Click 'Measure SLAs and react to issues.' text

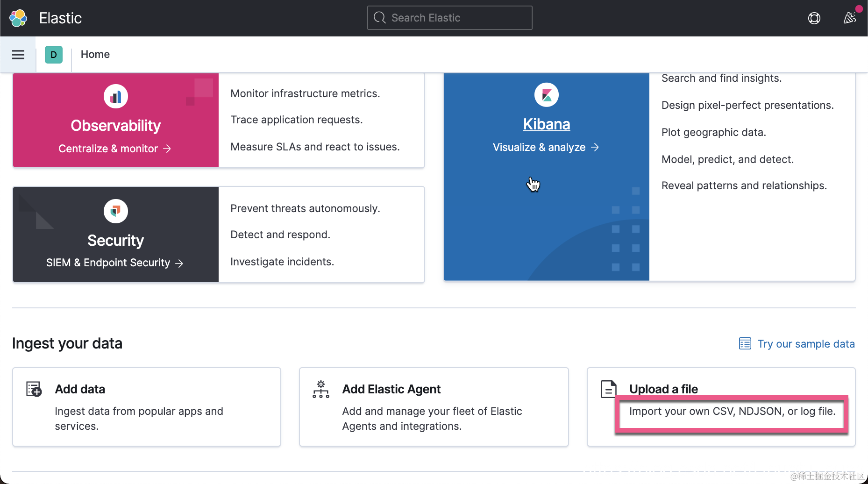315,147
